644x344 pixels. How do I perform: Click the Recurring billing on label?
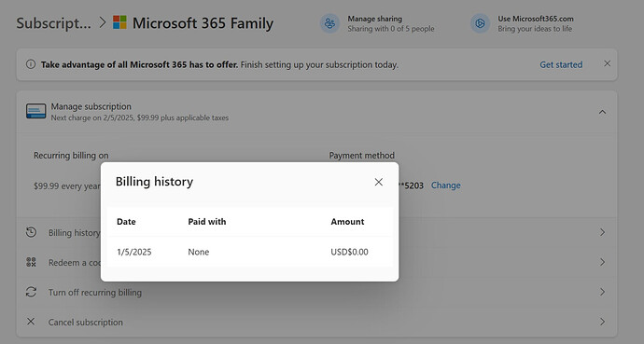(x=71, y=156)
